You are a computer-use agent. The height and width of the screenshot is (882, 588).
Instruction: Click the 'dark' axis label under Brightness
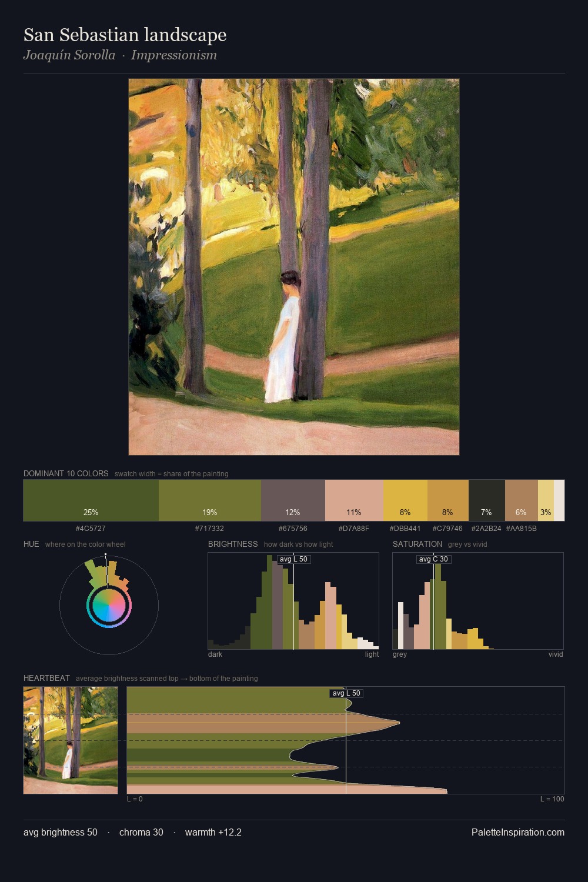point(215,654)
